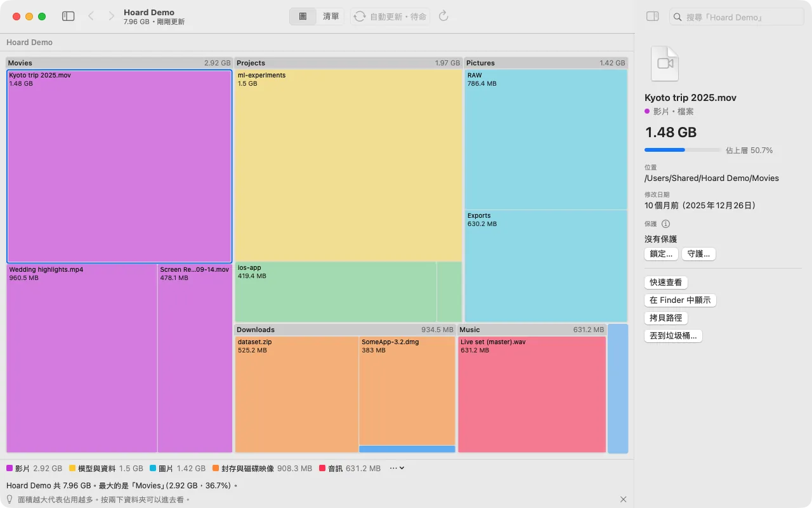Image resolution: width=812 pixels, height=508 pixels.
Task: Click the magnifying glass search icon
Action: 678,17
